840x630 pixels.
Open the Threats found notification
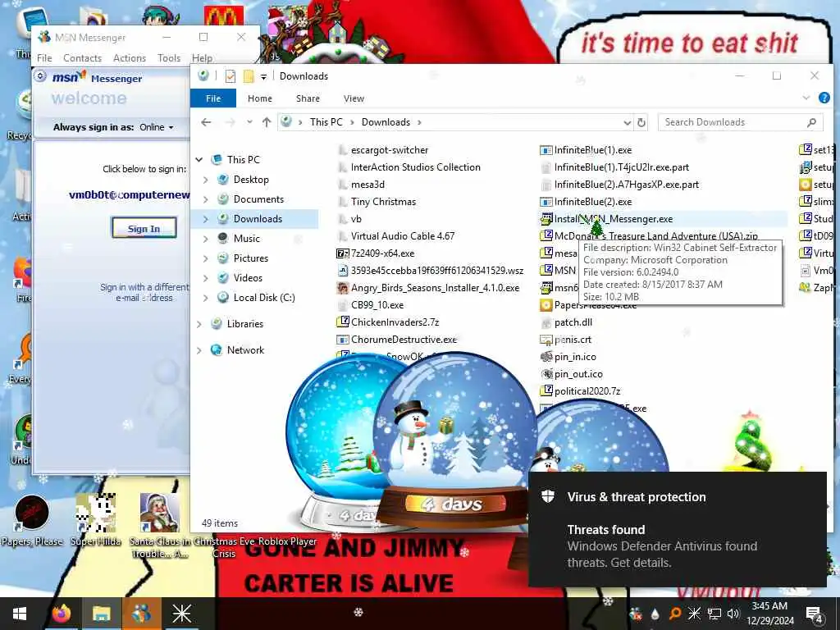point(677,529)
